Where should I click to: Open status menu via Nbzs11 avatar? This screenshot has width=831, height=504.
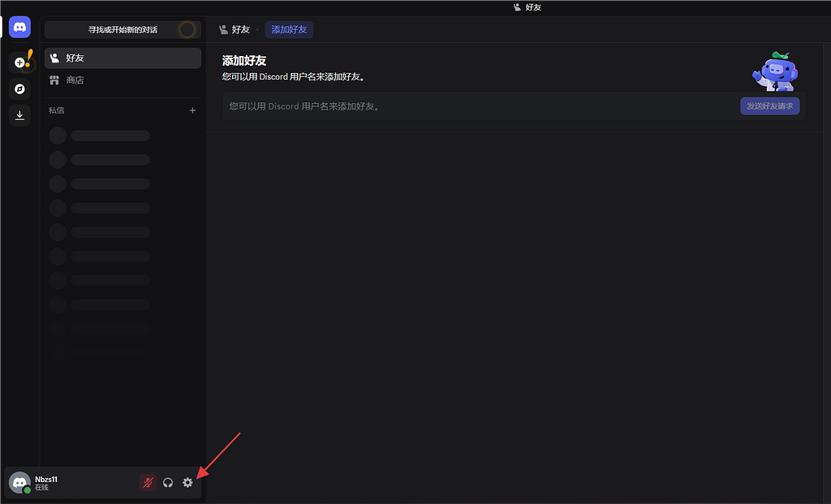pyautogui.click(x=19, y=483)
